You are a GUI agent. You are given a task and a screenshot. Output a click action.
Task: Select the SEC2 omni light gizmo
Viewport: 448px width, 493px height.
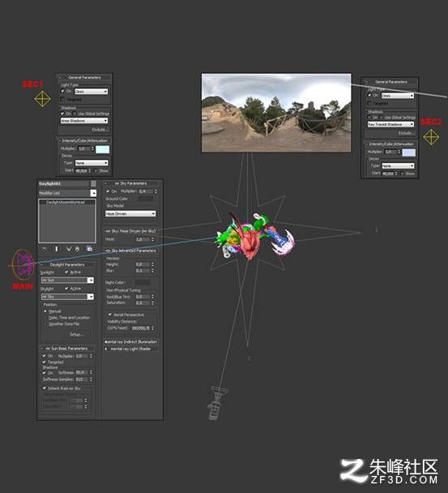point(431,137)
